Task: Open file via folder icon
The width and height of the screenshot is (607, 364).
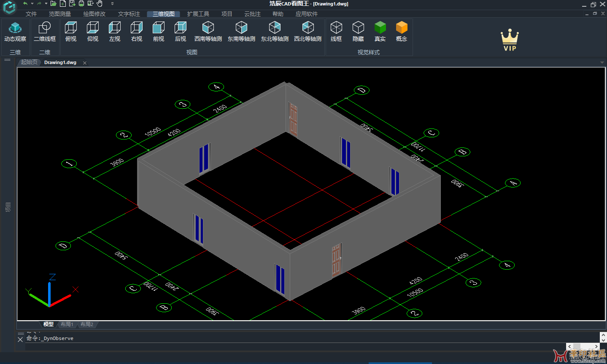Action: (53, 3)
